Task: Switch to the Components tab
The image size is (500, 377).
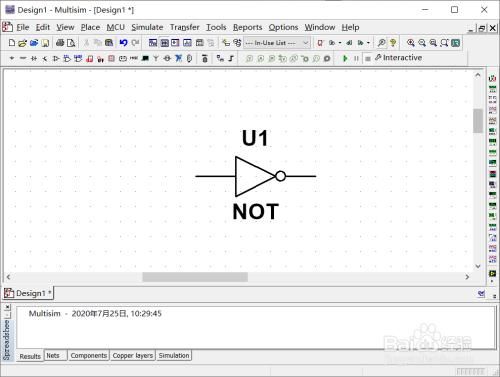Action: [x=89, y=356]
